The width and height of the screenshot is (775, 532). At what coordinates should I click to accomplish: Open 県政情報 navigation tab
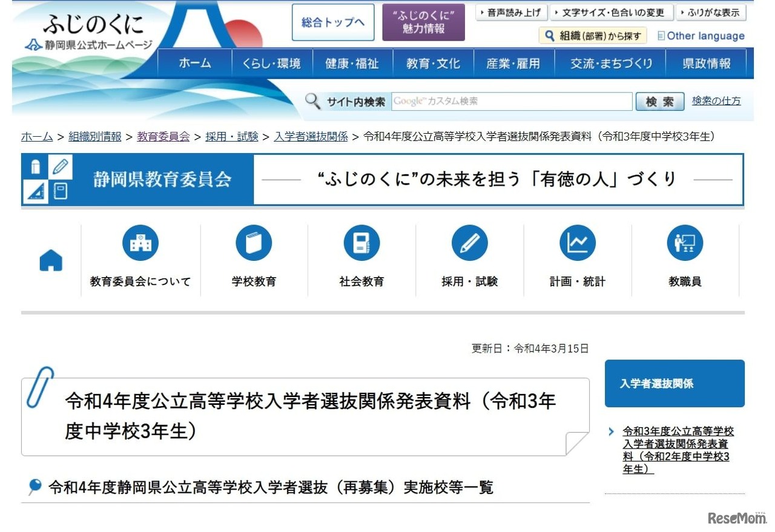[x=706, y=64]
